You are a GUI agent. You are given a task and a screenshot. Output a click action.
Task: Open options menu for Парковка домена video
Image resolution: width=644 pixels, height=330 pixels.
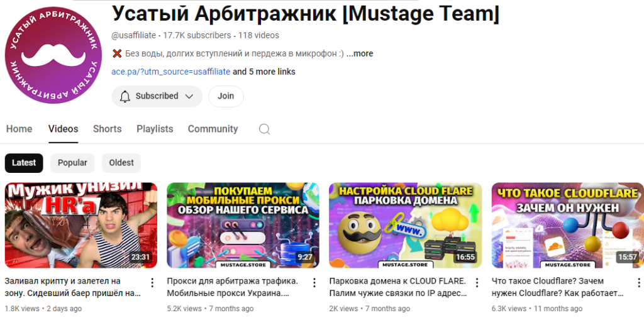click(477, 282)
